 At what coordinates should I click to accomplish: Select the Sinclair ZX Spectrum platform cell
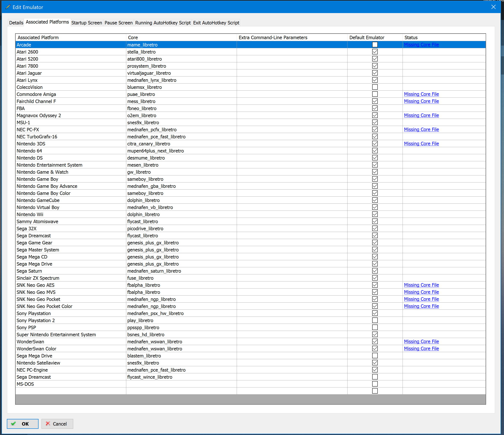tap(71, 278)
